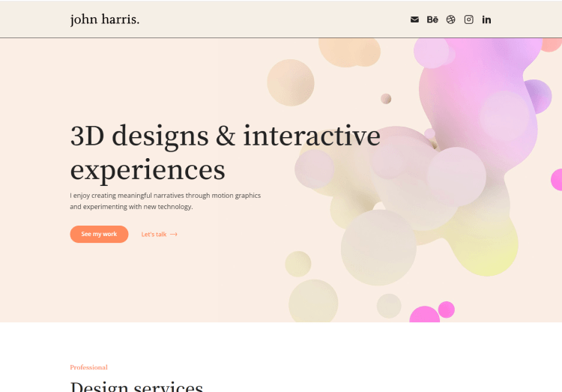Click the tiny brown sphere near top

(386, 99)
